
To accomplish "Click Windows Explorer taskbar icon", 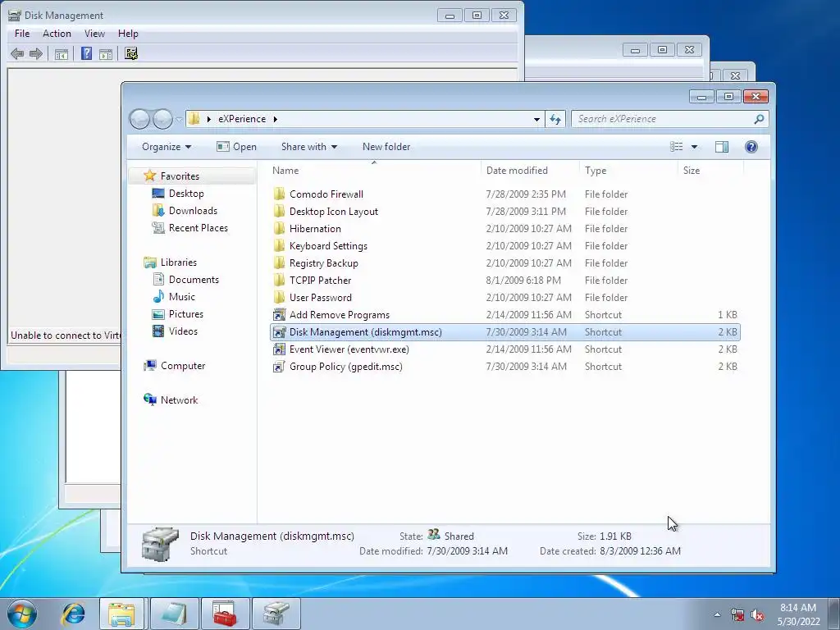I will pos(121,614).
